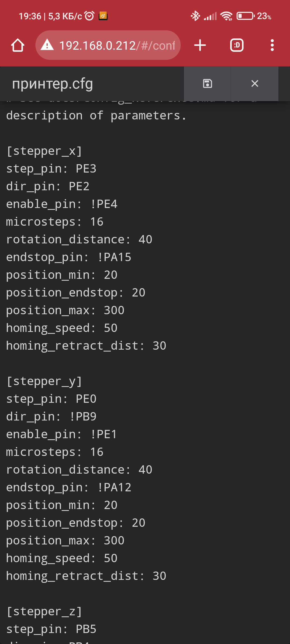Tap the Wi-Fi status icon
Viewport: 290px width, 644px height.
[226, 16]
